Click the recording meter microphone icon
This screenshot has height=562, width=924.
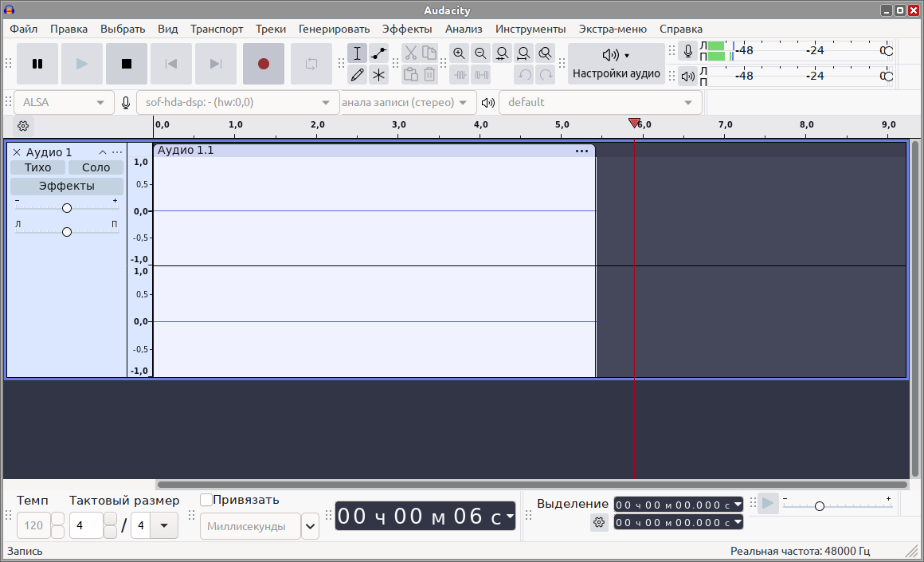[x=688, y=51]
